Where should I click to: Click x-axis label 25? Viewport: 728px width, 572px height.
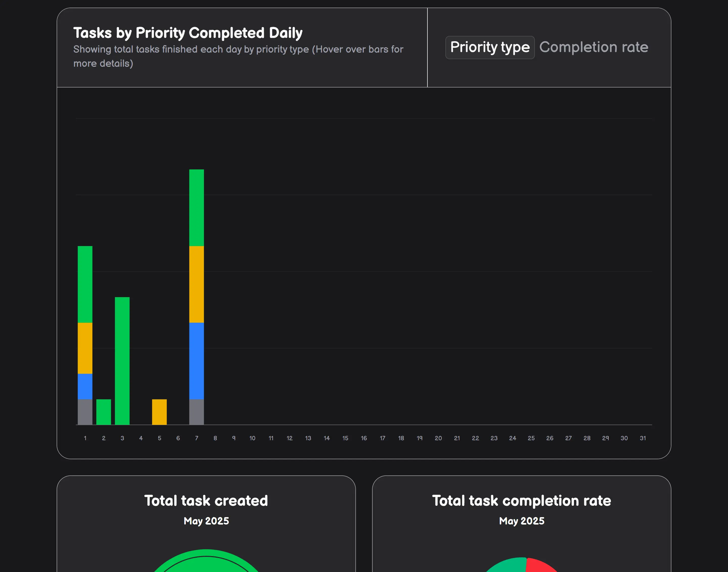tap(531, 438)
